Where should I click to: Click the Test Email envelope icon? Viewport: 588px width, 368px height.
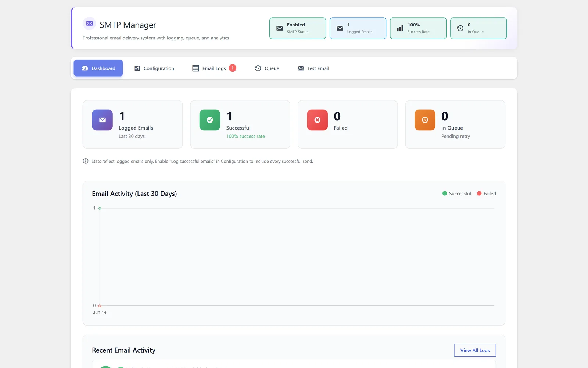point(301,68)
